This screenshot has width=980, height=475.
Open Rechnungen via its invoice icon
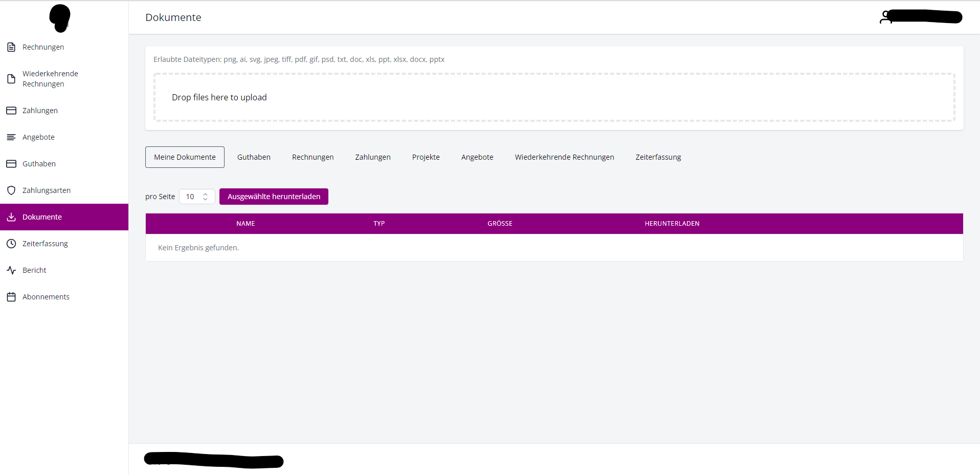pos(11,47)
